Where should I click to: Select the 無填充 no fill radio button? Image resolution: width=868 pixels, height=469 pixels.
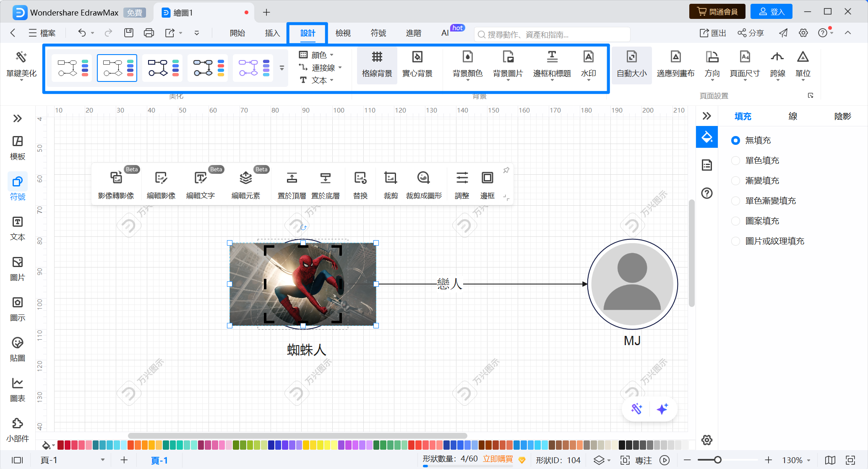click(735, 140)
